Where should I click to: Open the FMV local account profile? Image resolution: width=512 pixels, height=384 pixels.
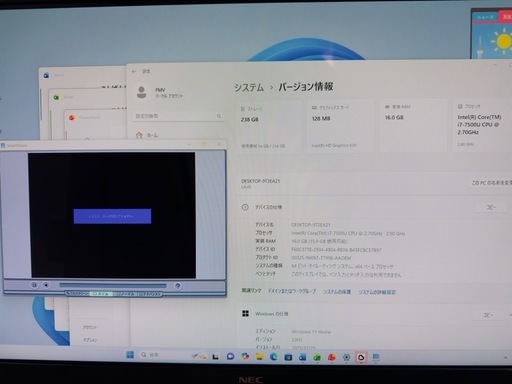(x=160, y=93)
